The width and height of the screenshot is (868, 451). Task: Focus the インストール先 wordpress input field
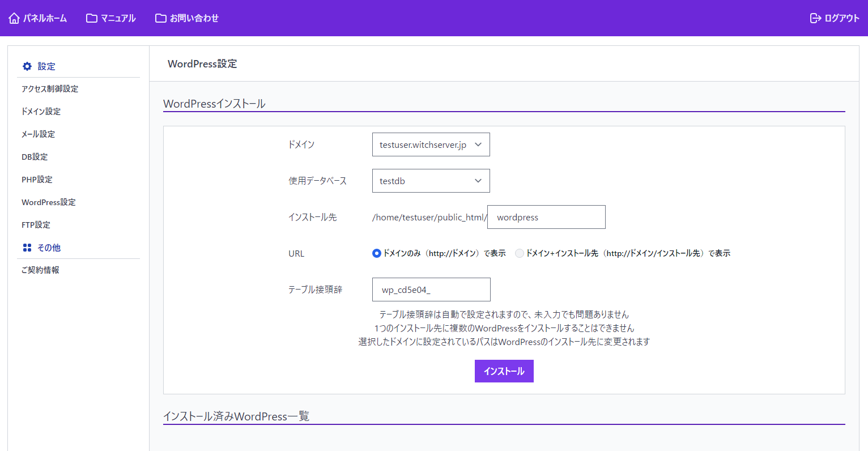click(546, 217)
